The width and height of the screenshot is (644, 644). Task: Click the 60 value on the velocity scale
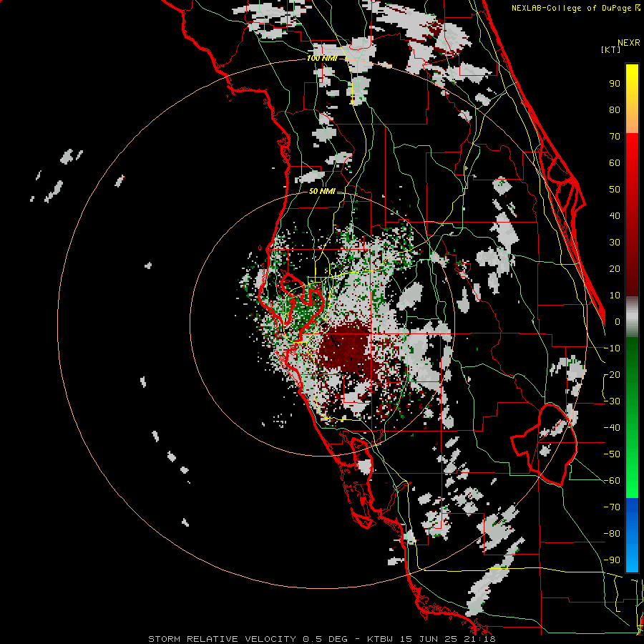pos(615,162)
